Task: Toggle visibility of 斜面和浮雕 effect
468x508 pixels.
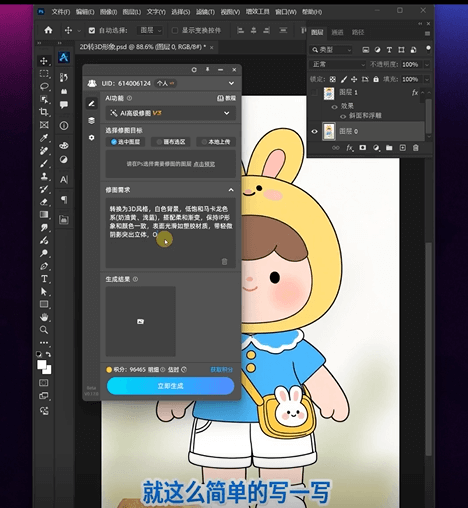Action: (343, 116)
